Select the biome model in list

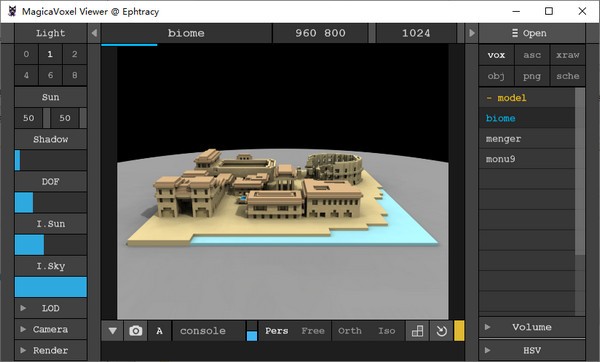[x=527, y=118]
